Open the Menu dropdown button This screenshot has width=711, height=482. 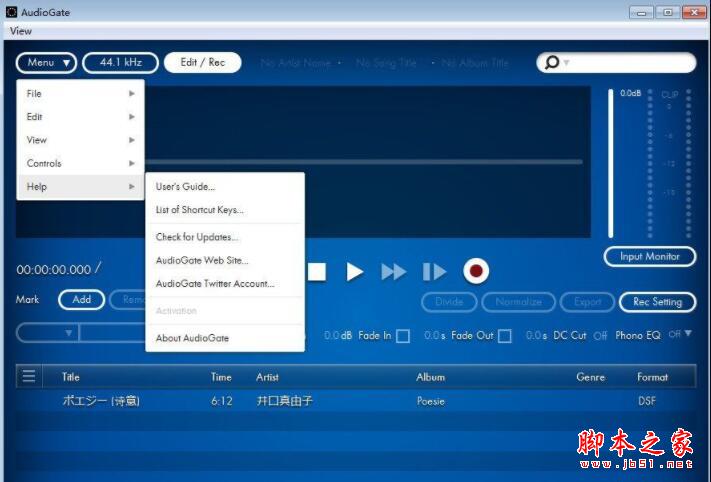point(46,63)
